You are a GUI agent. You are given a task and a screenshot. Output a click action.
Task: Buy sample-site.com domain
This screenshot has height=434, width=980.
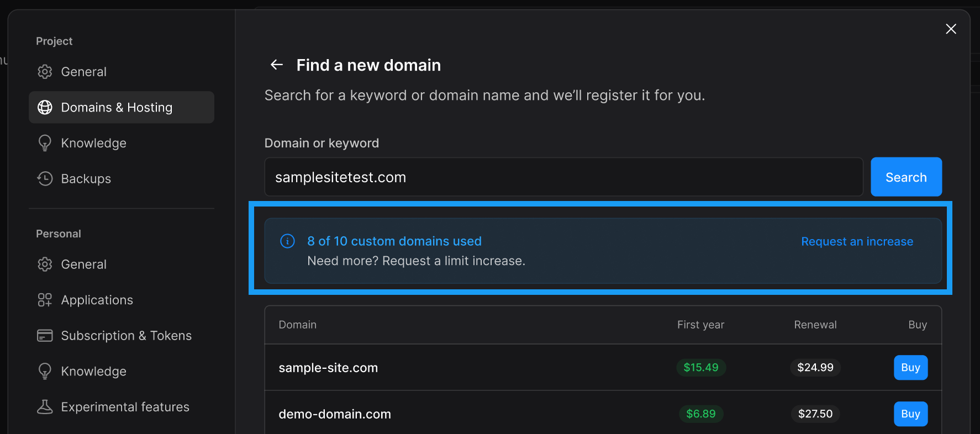[910, 368]
